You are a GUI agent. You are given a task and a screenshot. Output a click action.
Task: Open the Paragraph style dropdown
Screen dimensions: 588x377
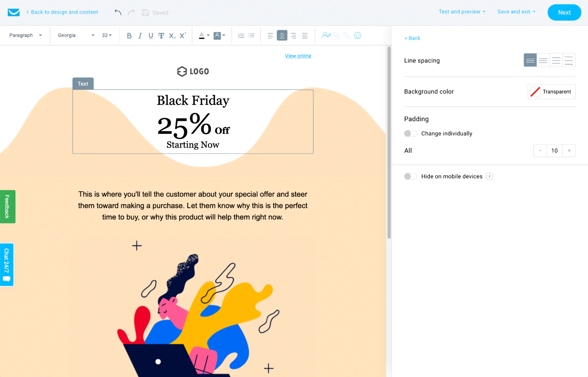tap(25, 35)
